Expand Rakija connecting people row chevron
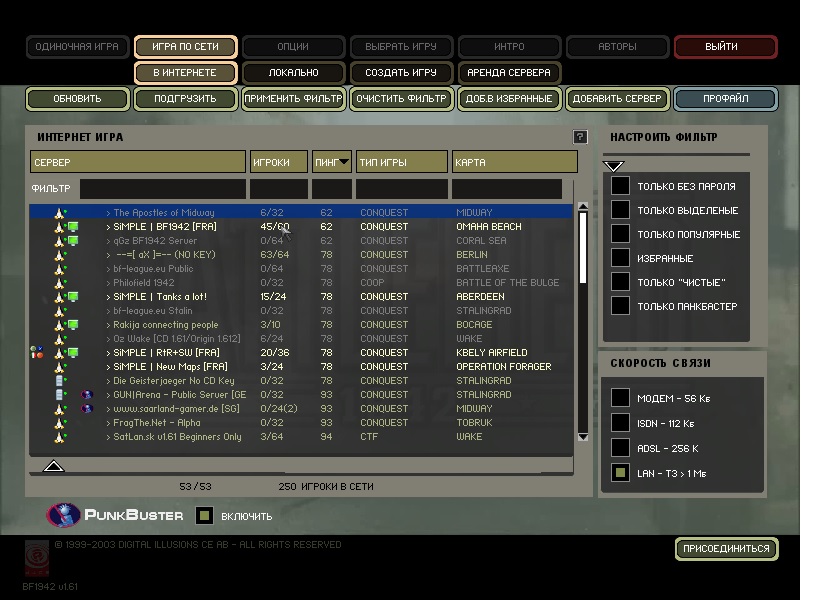 pos(108,325)
